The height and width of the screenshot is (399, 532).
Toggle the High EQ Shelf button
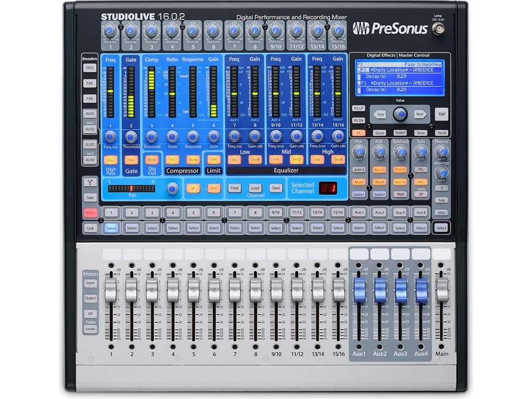tap(338, 159)
